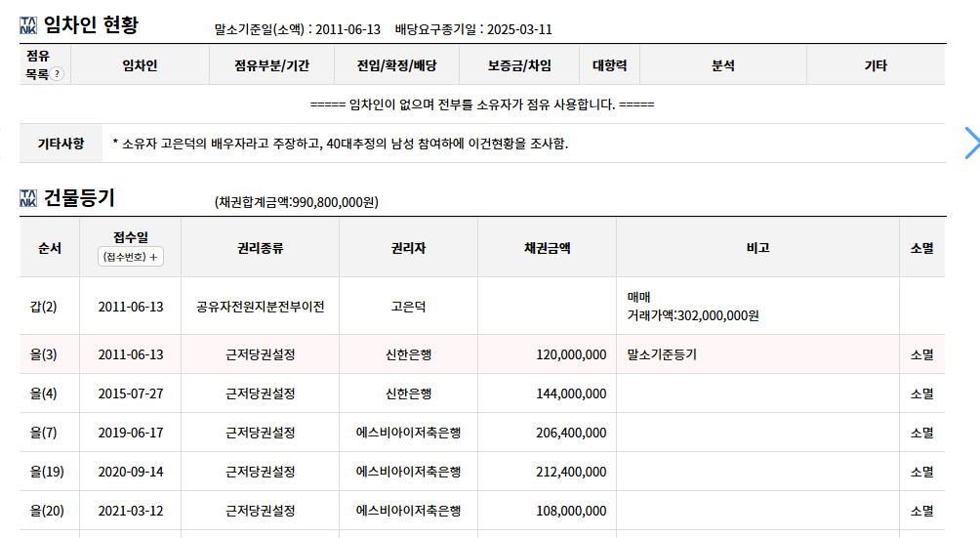Select the 을(20) row date 2021-03-12
The height and width of the screenshot is (538, 980).
click(131, 511)
